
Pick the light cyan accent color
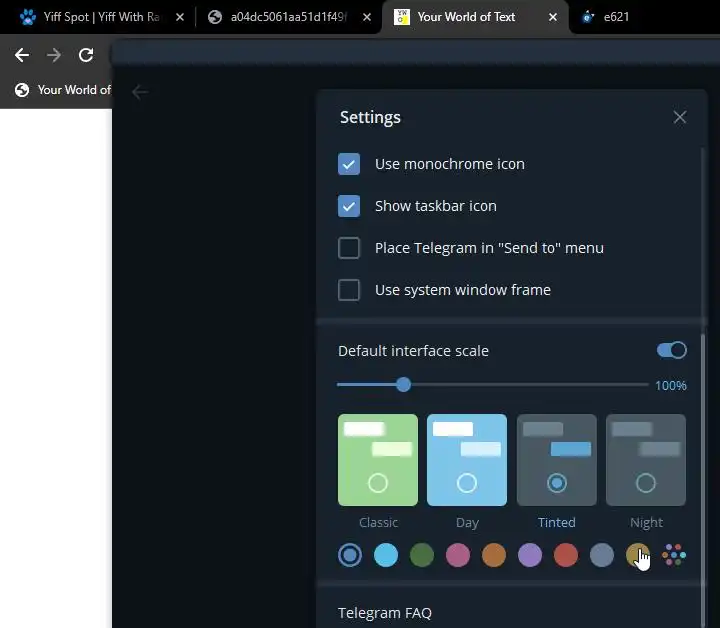tap(386, 555)
